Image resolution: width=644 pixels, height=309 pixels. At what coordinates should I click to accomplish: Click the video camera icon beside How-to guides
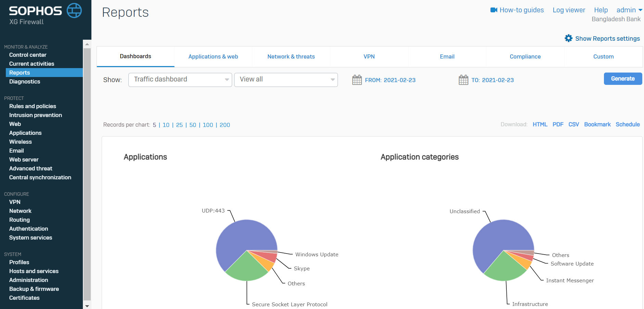point(494,10)
